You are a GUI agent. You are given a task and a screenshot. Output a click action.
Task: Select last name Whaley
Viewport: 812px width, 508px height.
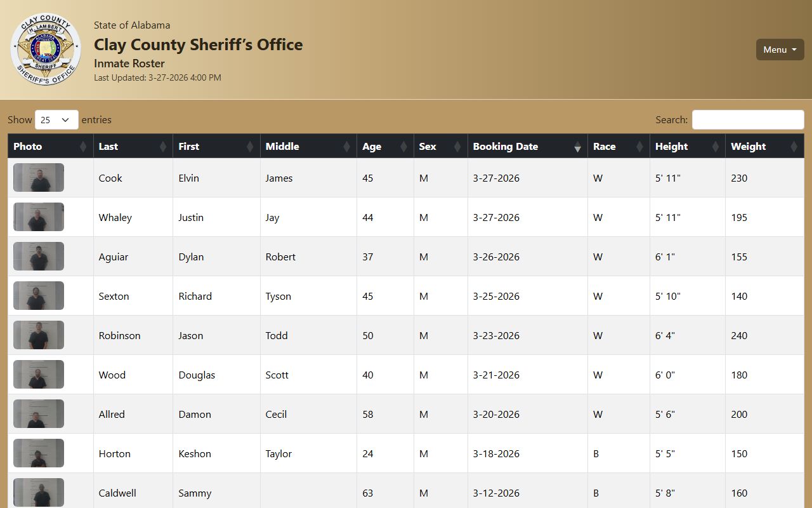point(115,218)
